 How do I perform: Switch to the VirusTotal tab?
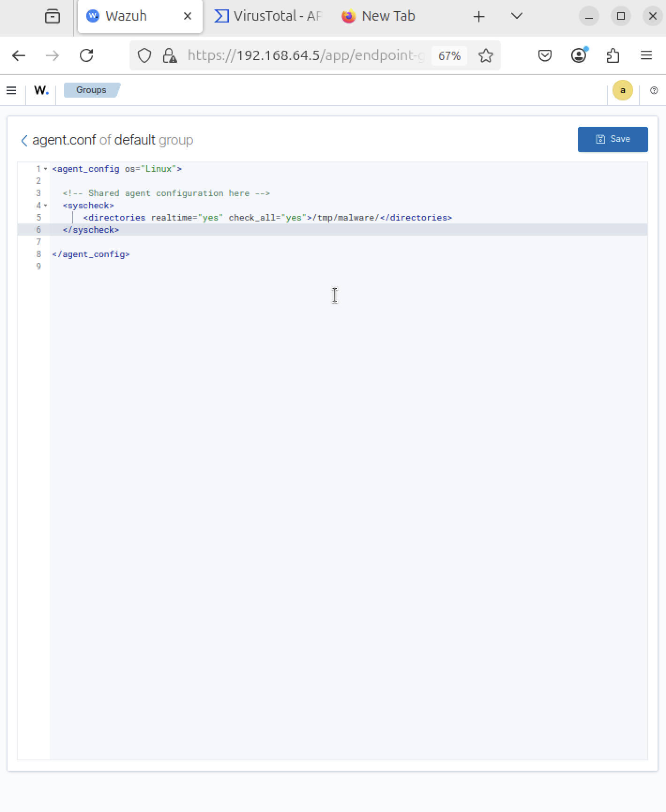click(268, 16)
